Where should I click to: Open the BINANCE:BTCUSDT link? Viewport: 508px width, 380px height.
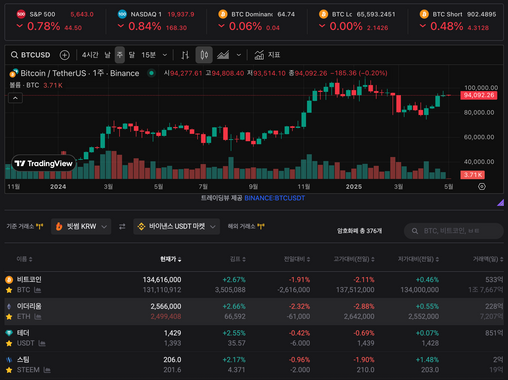[x=275, y=198]
